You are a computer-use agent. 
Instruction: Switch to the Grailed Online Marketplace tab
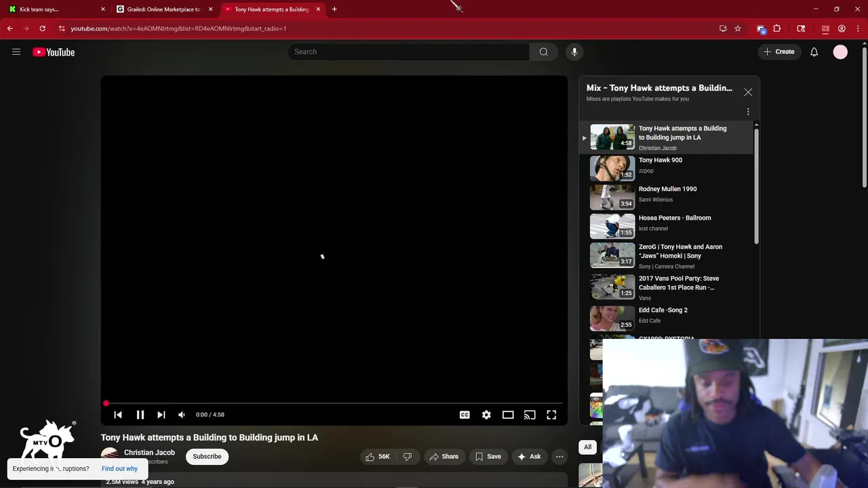click(x=163, y=9)
